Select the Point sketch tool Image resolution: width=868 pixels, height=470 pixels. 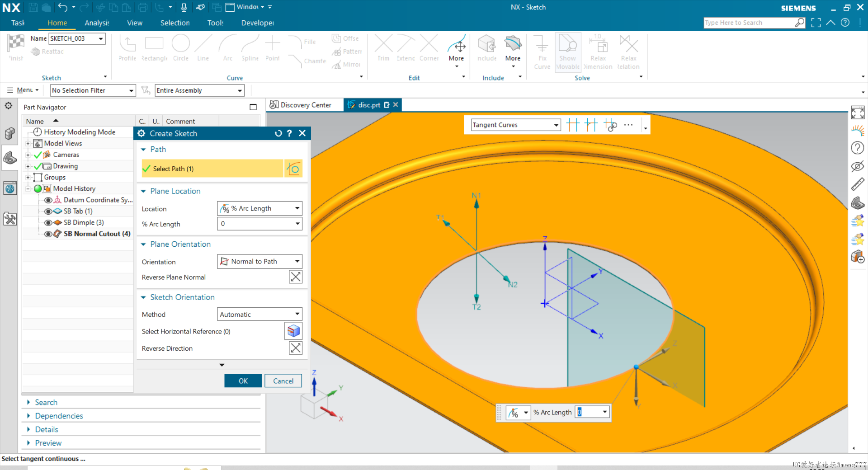pos(273,48)
